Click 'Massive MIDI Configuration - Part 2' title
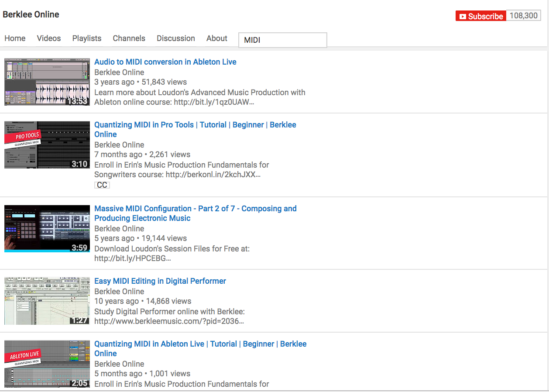The width and height of the screenshot is (549, 392). [x=195, y=209]
